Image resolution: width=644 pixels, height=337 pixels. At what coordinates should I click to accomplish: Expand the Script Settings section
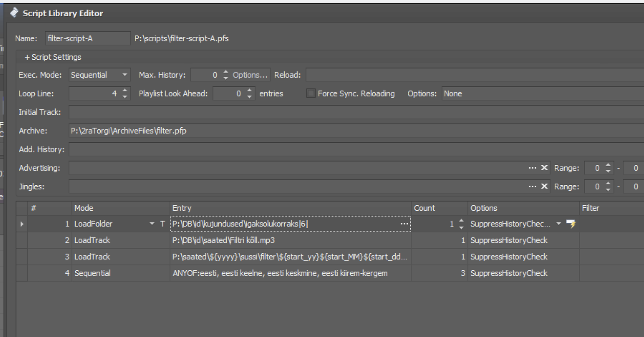(x=53, y=57)
